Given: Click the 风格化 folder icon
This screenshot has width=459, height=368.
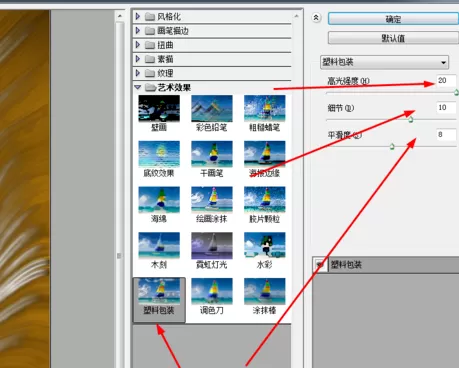Looking at the screenshot, I should coord(150,17).
